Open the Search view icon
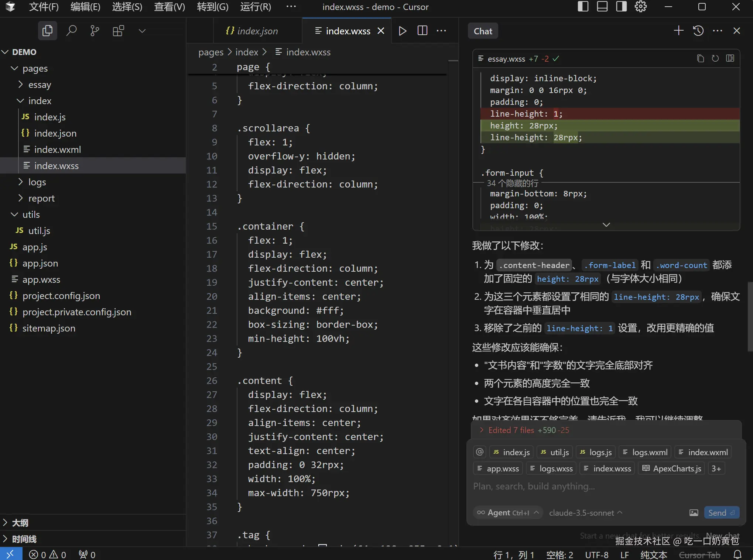The height and width of the screenshot is (560, 753). pyautogui.click(x=71, y=31)
